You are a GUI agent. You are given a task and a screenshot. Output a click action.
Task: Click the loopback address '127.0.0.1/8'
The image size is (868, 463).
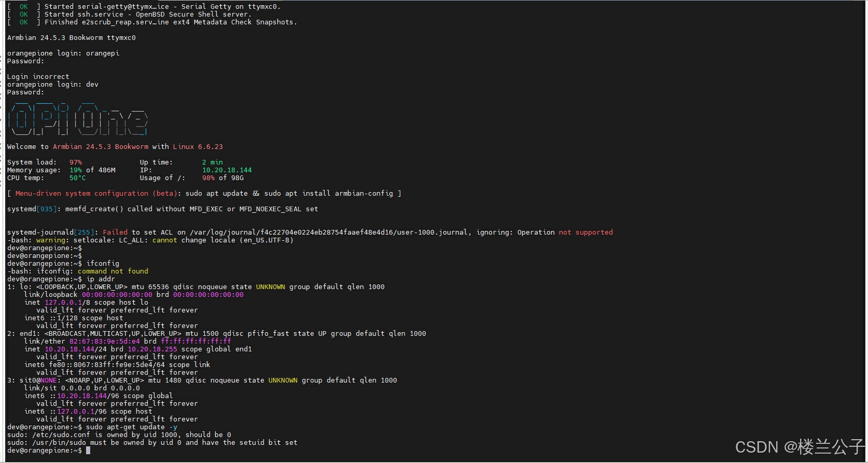[x=67, y=303]
